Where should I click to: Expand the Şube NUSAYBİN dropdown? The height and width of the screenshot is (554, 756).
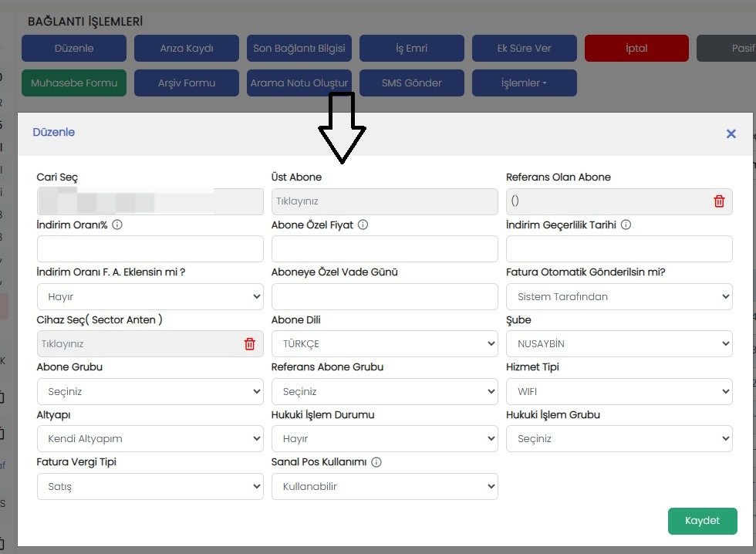619,344
